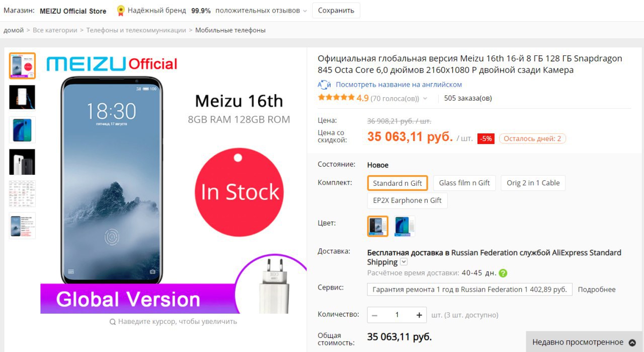Click the magnifier zoom icon under image

point(113,322)
